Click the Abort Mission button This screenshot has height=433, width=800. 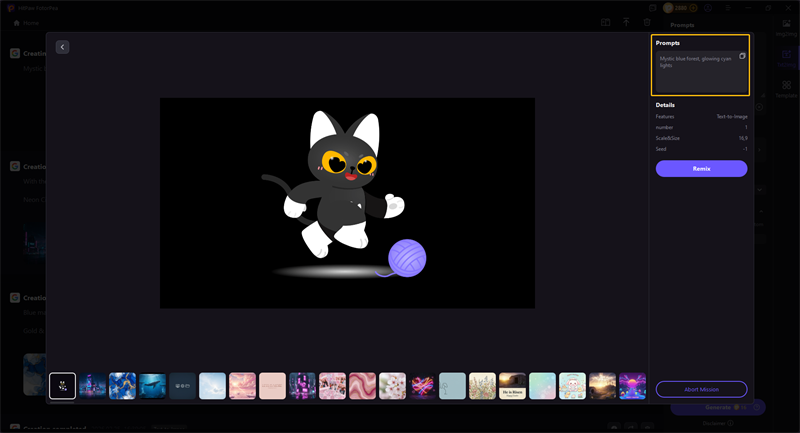pos(701,389)
